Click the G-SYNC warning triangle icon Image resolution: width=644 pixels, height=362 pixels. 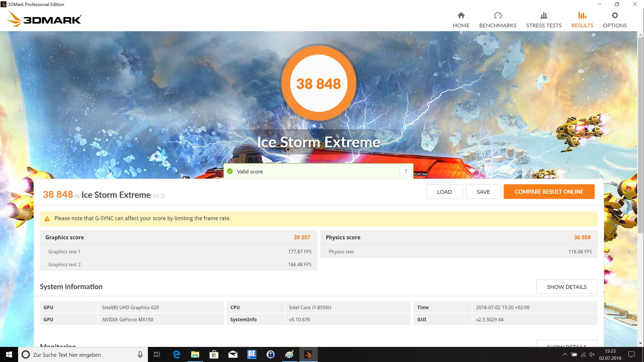coord(47,219)
